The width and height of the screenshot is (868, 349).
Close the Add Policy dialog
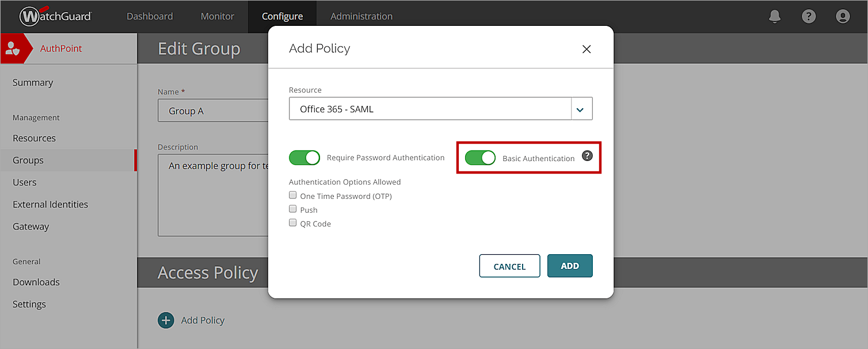tap(587, 49)
